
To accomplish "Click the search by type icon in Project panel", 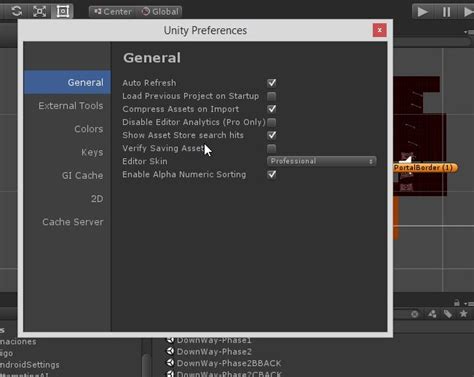I will click(x=432, y=314).
